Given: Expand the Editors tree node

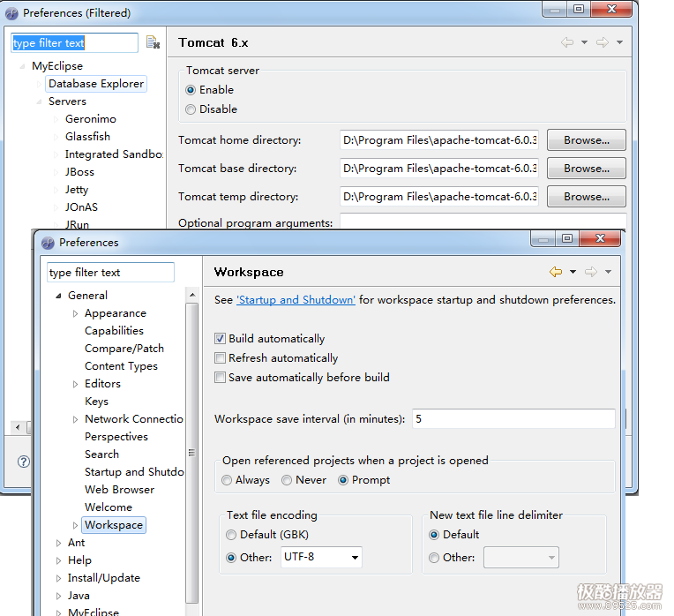Looking at the screenshot, I should [x=75, y=384].
